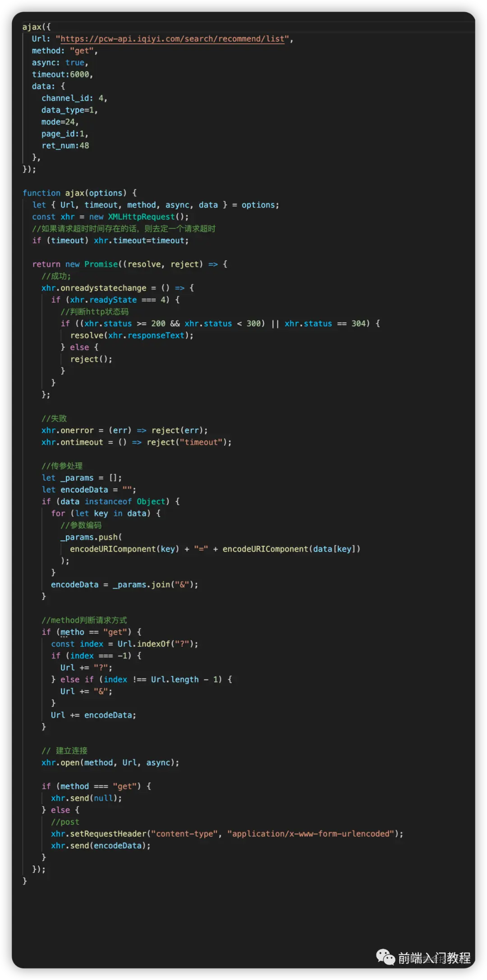Click the 'return new Promise' line
Image resolution: width=487 pixels, height=980 pixels.
point(130,264)
